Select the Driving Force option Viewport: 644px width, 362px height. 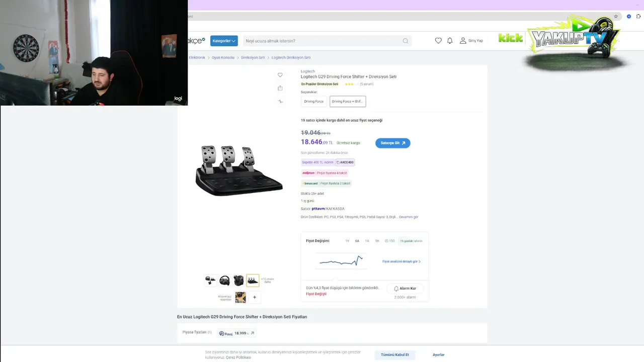tap(314, 102)
